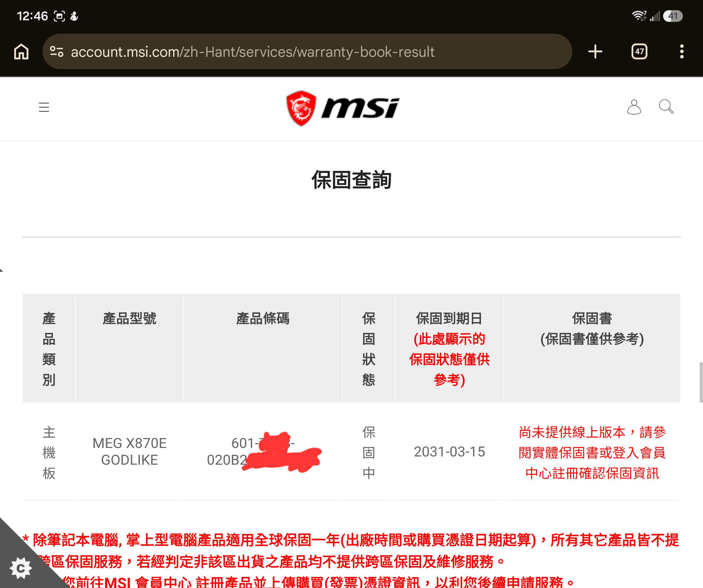Click the red 尚未提供線上版本 warranty book note
This screenshot has width=703, height=588.
point(592,452)
